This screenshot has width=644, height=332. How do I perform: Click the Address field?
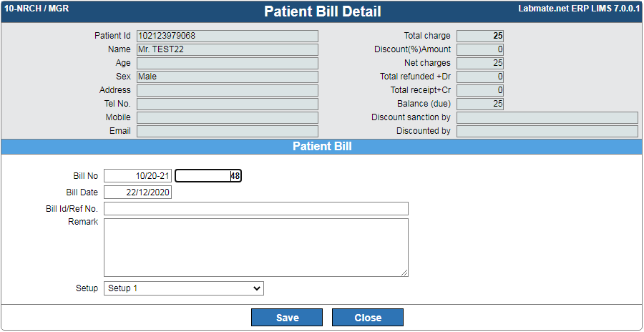227,90
